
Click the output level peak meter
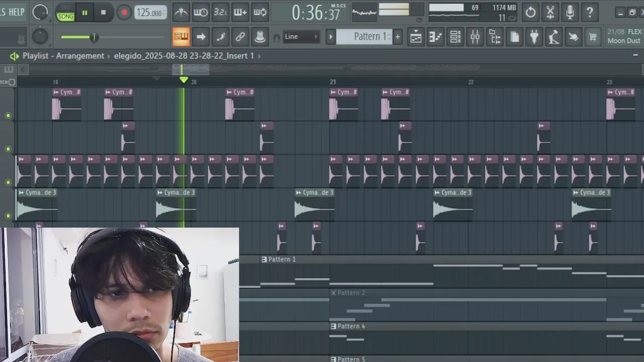coord(394,10)
